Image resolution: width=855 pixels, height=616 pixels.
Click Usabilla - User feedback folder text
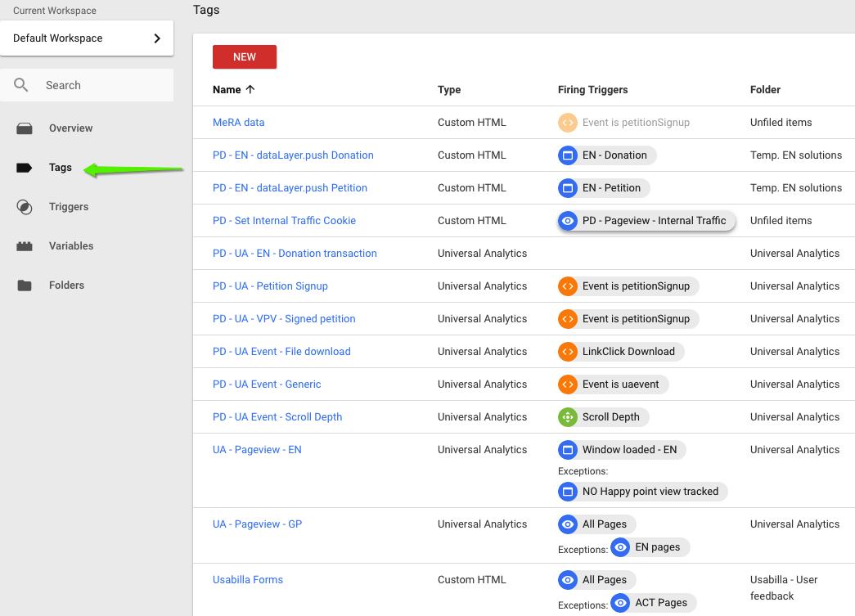pyautogui.click(x=784, y=587)
